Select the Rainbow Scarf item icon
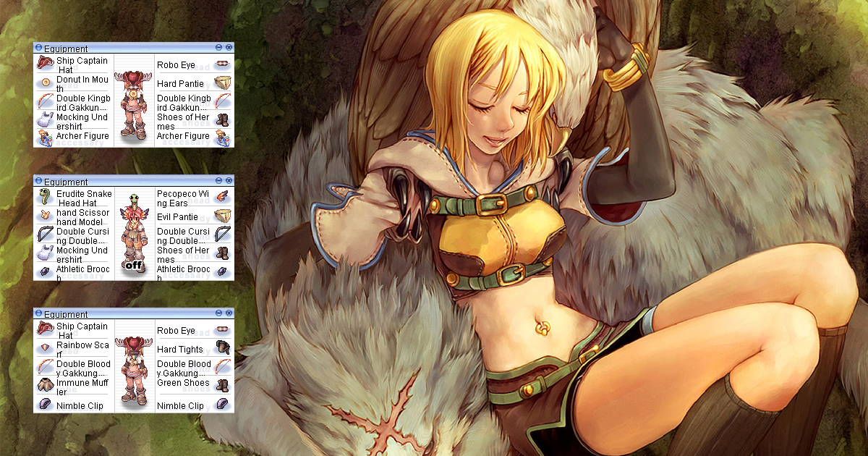868x456 pixels. click(45, 348)
